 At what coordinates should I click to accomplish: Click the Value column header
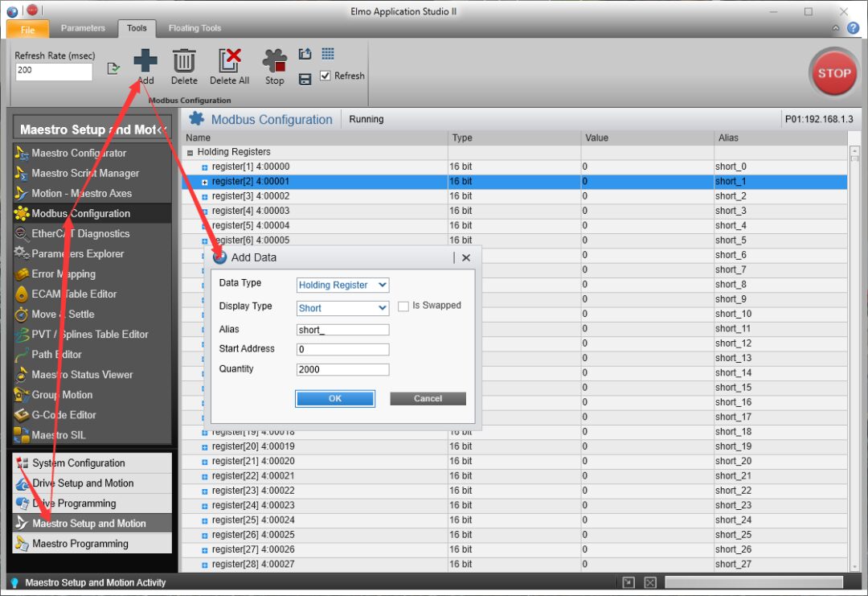tap(647, 138)
